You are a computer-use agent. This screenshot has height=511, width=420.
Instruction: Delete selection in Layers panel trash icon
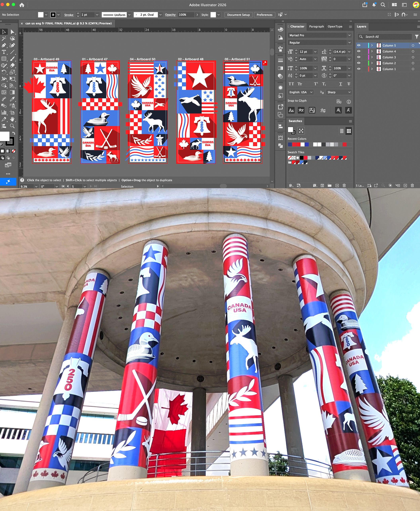click(412, 186)
